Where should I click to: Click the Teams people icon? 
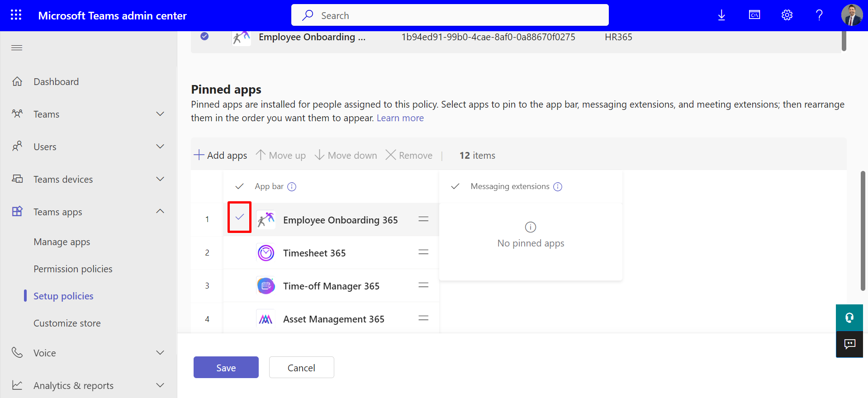pos(17,114)
